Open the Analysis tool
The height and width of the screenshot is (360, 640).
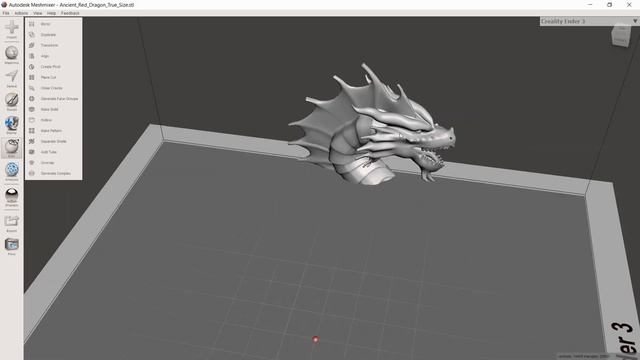[x=11, y=171]
